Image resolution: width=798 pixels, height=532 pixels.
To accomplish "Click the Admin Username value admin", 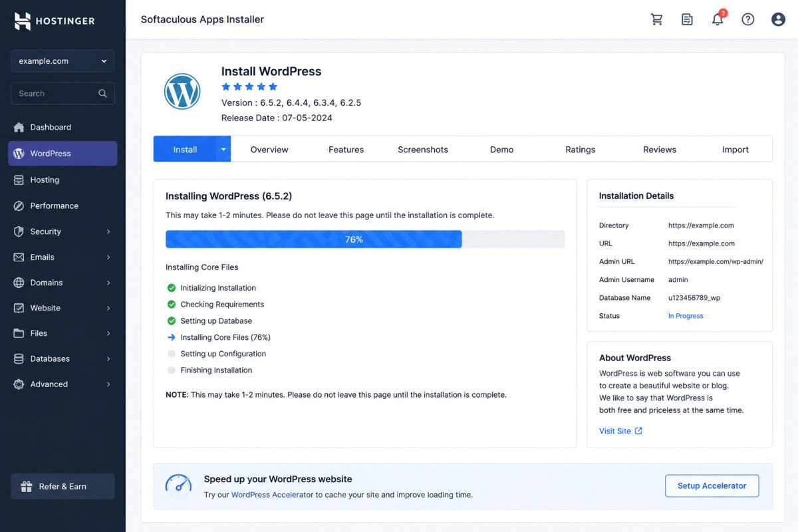I will pos(678,280).
